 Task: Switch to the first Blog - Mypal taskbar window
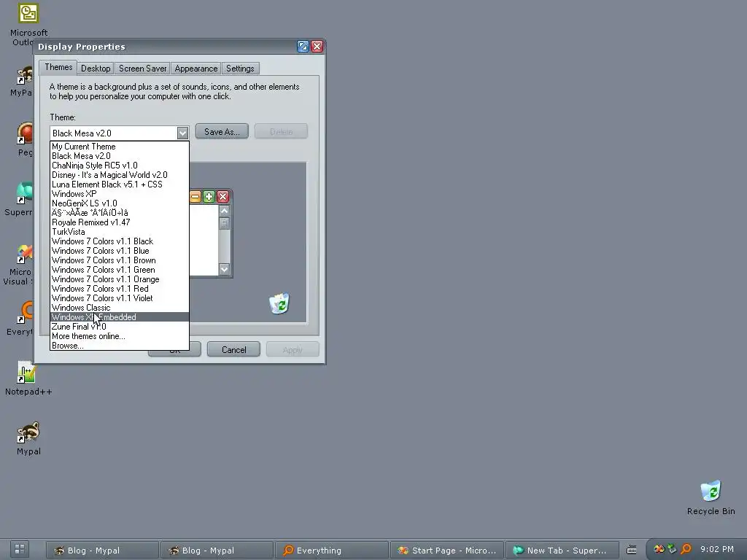(x=102, y=550)
